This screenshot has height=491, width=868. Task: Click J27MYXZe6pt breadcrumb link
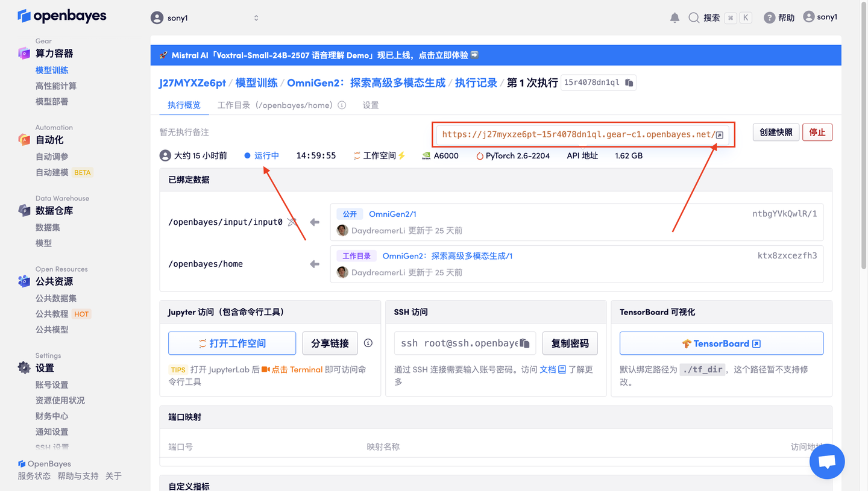[x=192, y=83]
